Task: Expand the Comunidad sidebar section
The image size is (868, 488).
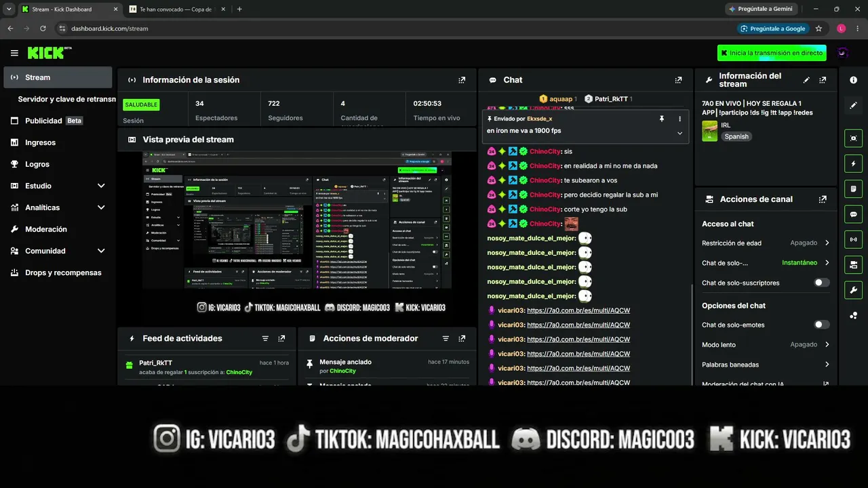Action: (x=101, y=251)
